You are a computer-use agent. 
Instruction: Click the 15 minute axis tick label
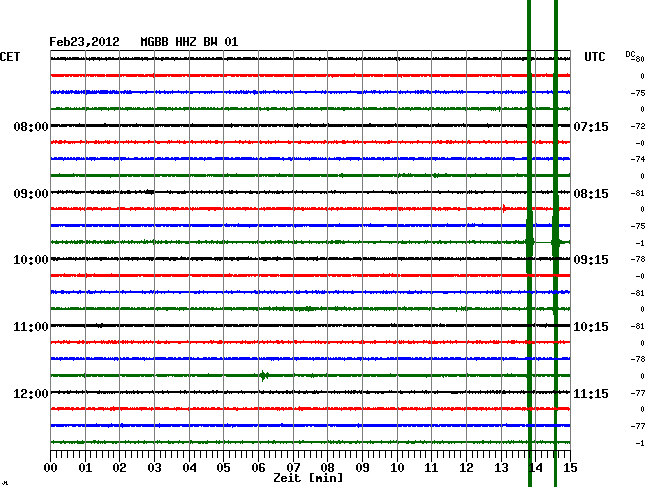pyautogui.click(x=570, y=468)
